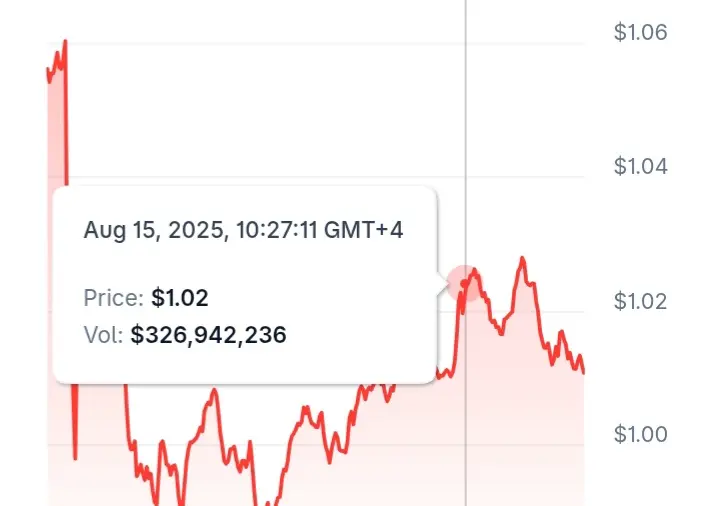Click the tooltip price value $1.02
Screen dimensions: 720x506
pos(180,298)
